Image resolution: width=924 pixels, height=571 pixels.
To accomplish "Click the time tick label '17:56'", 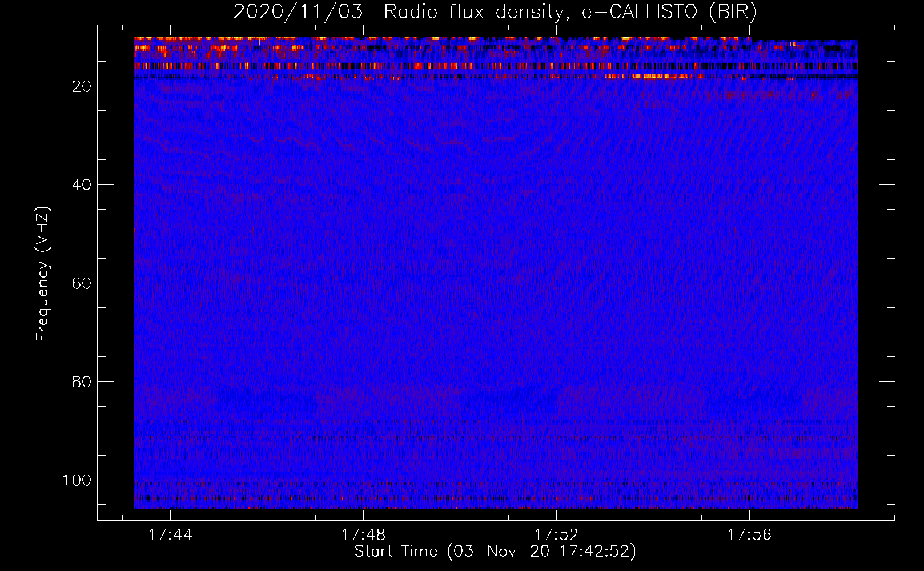I will click(749, 535).
